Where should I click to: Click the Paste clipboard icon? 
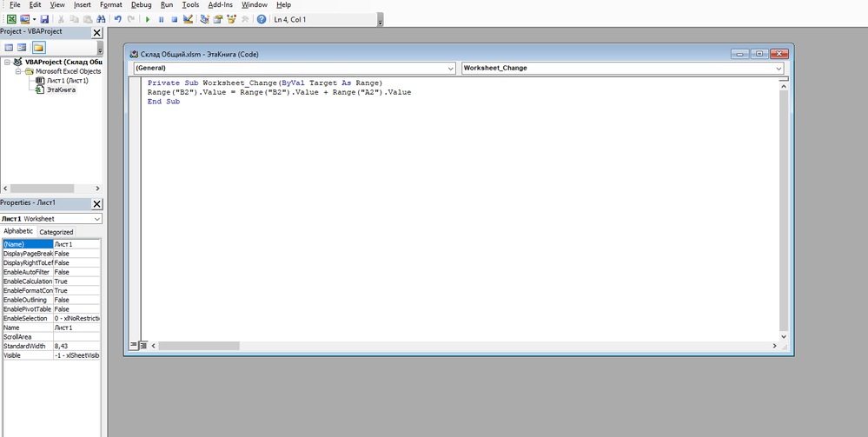88,19
